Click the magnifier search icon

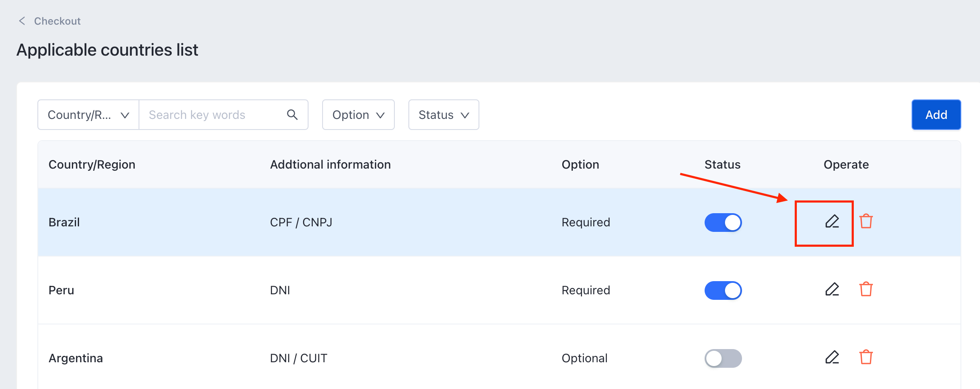point(292,115)
